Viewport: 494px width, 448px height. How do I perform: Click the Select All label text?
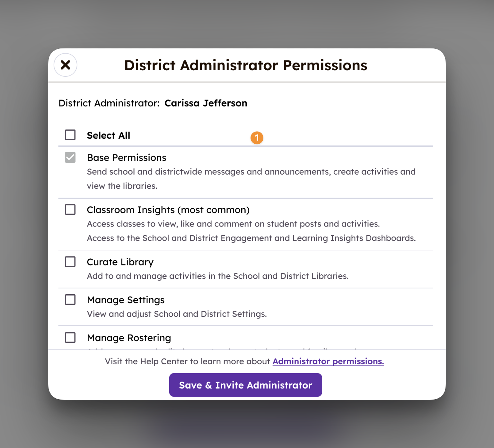point(109,135)
